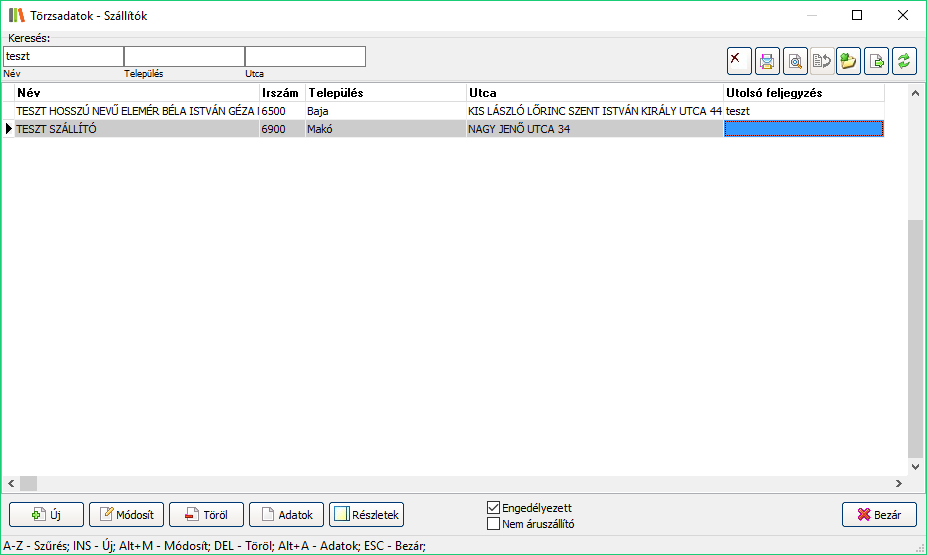The width and height of the screenshot is (927, 555).
Task: Open the Részletek details panel
Action: click(x=366, y=515)
